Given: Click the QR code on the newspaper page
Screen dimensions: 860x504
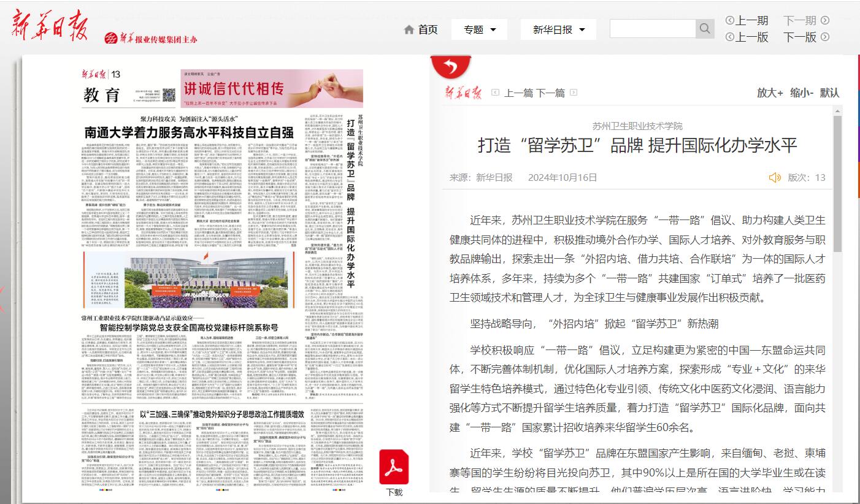Looking at the screenshot, I should coord(169,95).
